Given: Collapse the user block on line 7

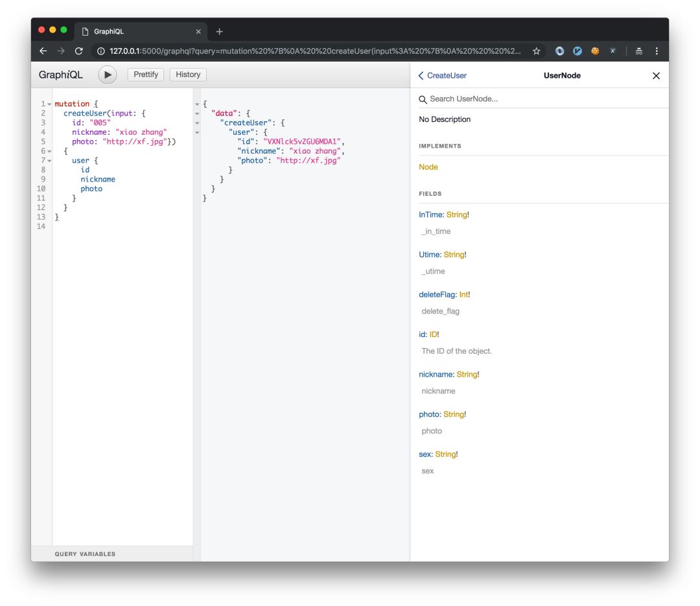Looking at the screenshot, I should click(x=49, y=161).
